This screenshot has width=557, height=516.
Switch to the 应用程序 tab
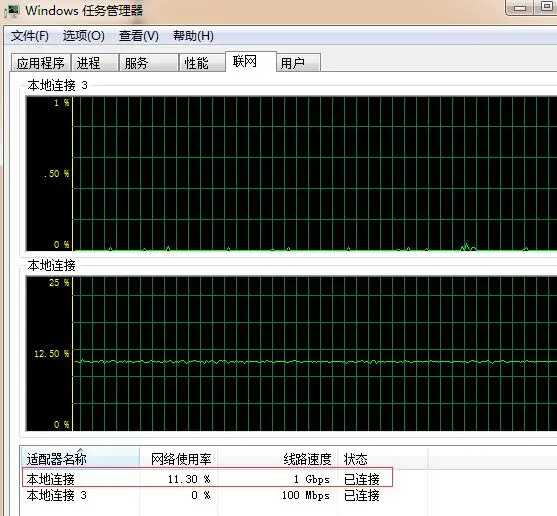(40, 63)
